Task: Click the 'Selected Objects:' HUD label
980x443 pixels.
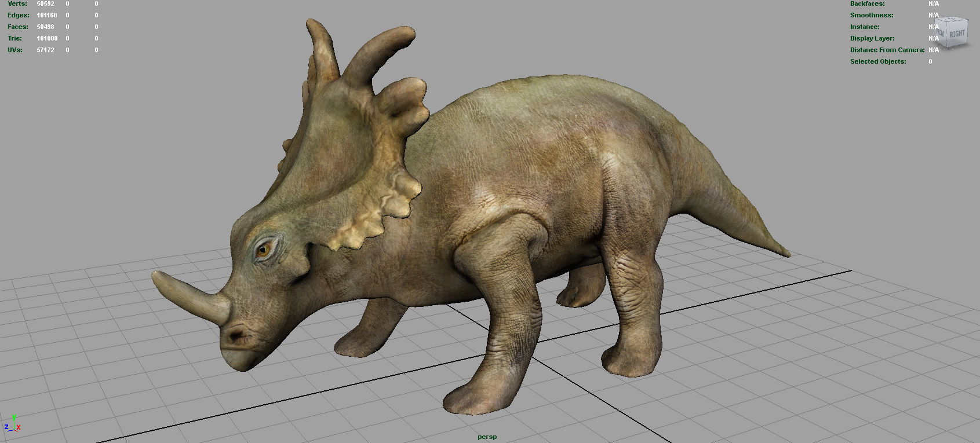Action: (x=878, y=61)
